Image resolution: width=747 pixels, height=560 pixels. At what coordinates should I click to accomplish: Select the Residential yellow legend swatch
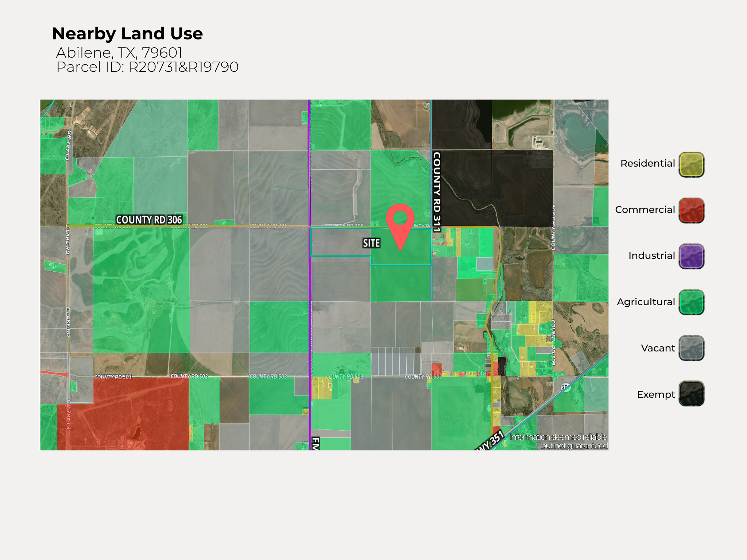pyautogui.click(x=691, y=164)
